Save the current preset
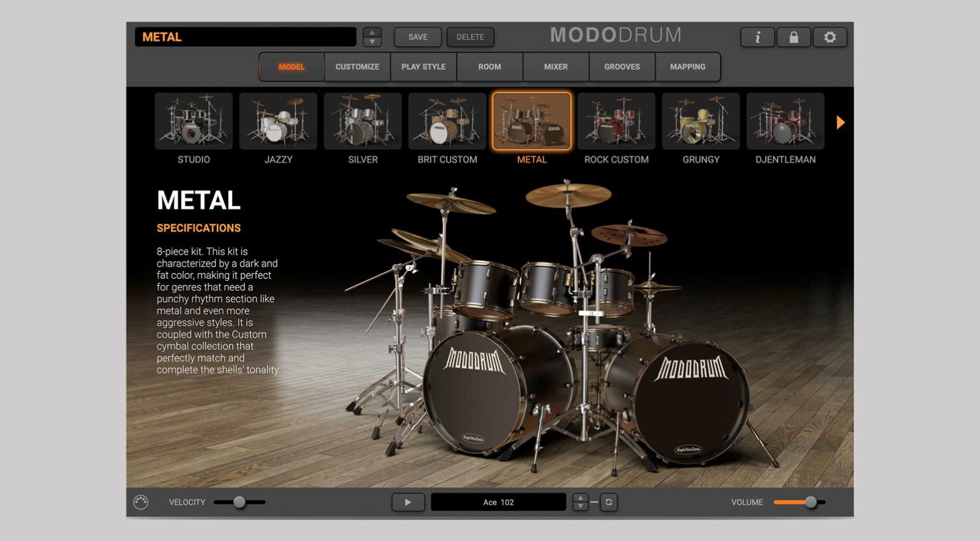Screen dimensions: 980x541 point(417,37)
